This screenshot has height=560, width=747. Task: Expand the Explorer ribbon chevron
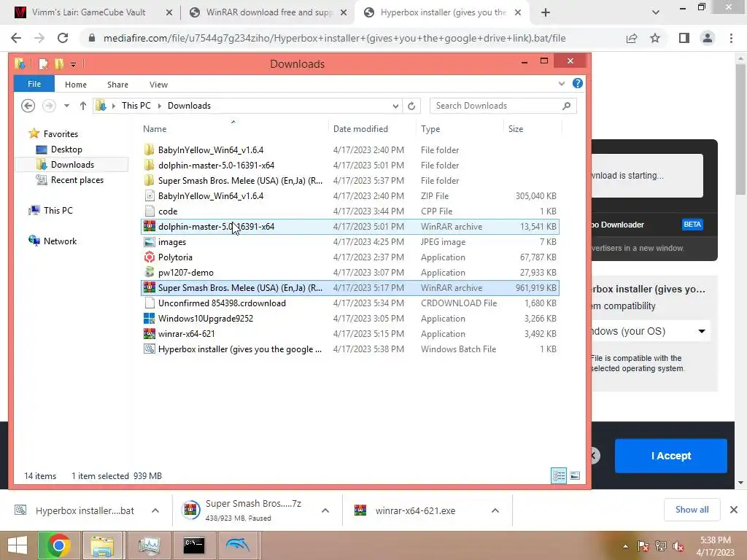[562, 84]
